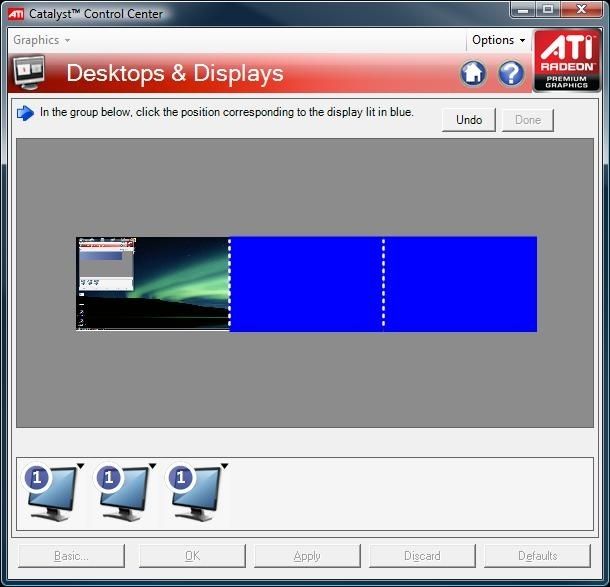The width and height of the screenshot is (610, 587).
Task: Select the first monitor icon in display list
Action: pyautogui.click(x=52, y=493)
